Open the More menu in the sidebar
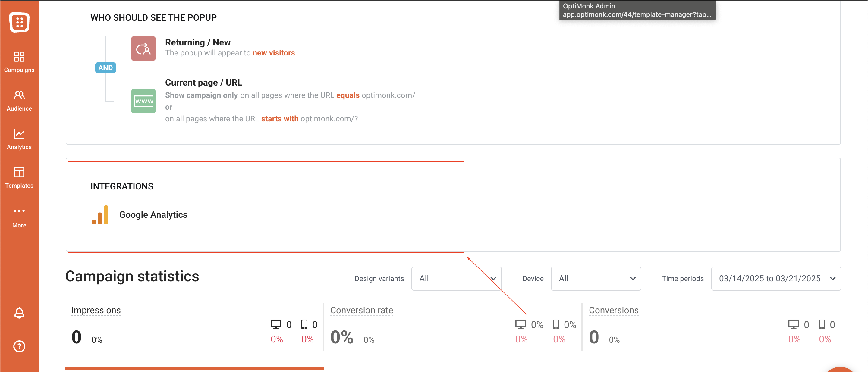The width and height of the screenshot is (868, 372). 19,218
